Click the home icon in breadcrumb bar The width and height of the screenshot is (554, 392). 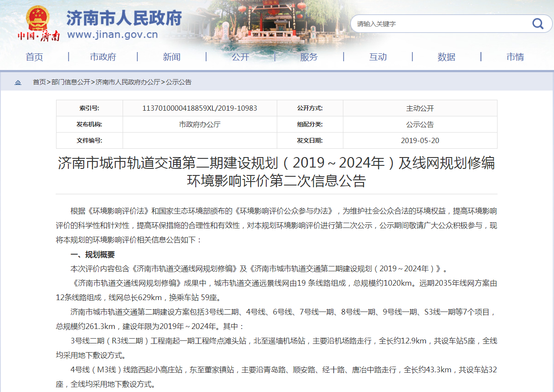tap(18, 82)
